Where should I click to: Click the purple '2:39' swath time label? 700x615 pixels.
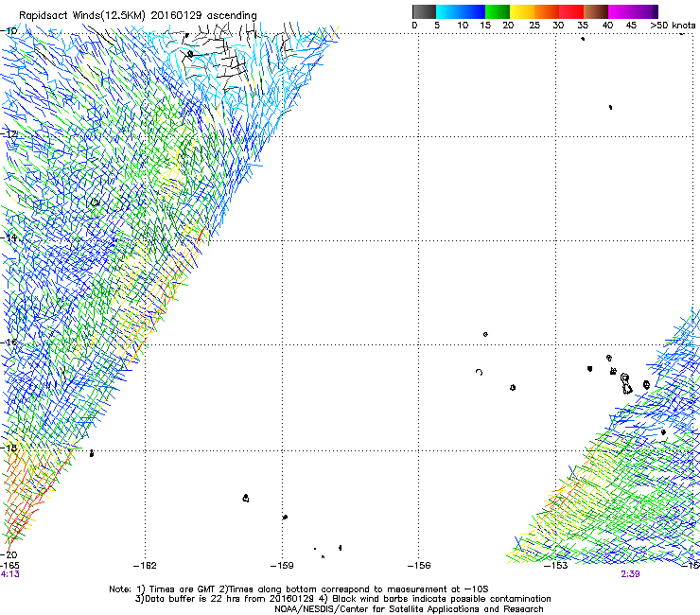(x=630, y=574)
